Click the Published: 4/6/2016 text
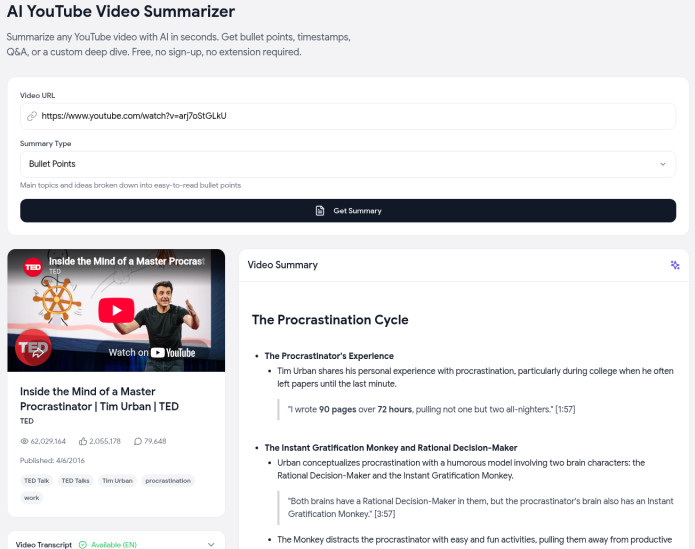The height and width of the screenshot is (549, 695). point(52,460)
